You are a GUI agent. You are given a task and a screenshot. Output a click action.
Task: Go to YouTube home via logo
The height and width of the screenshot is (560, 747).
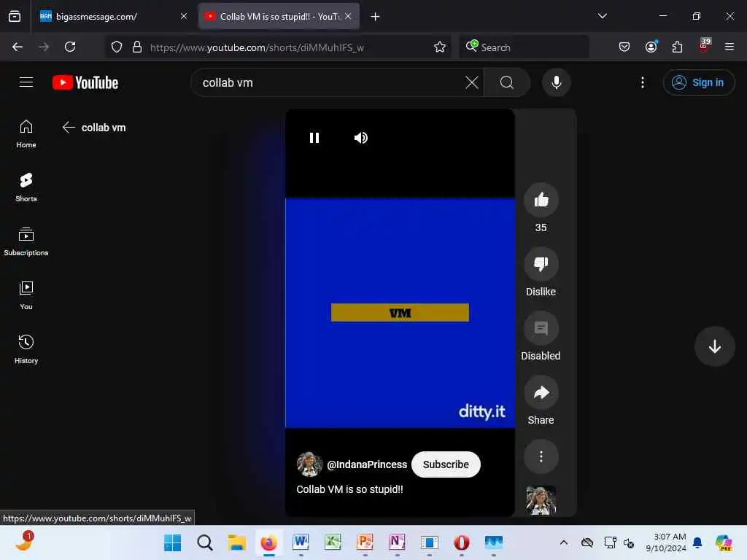(85, 82)
